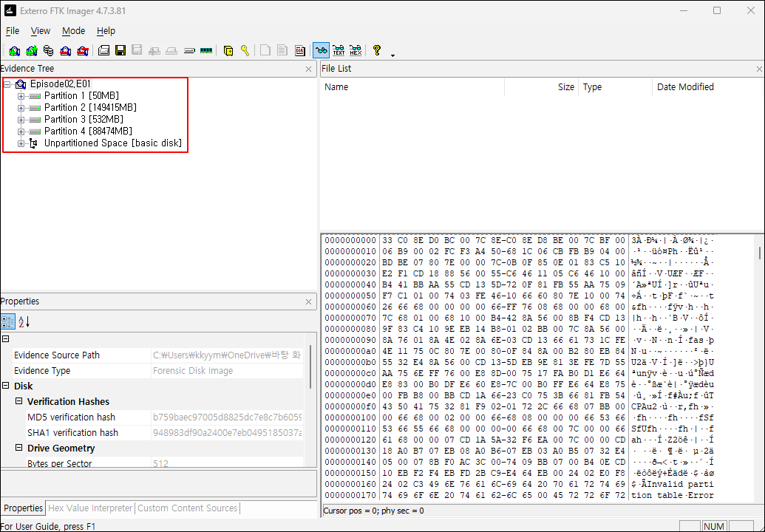Switch viewer to TEXT mode
Image resolution: width=765 pixels, height=532 pixels.
click(x=339, y=50)
